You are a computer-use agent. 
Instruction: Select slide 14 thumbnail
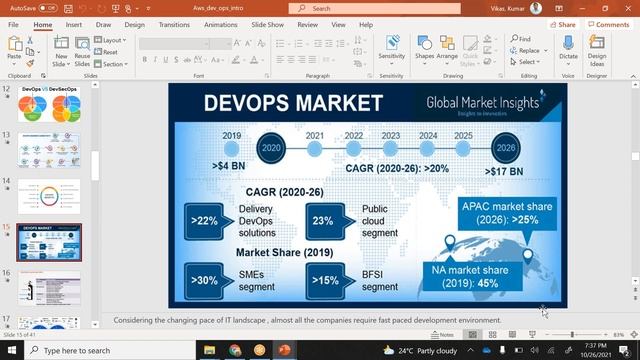pos(49,196)
